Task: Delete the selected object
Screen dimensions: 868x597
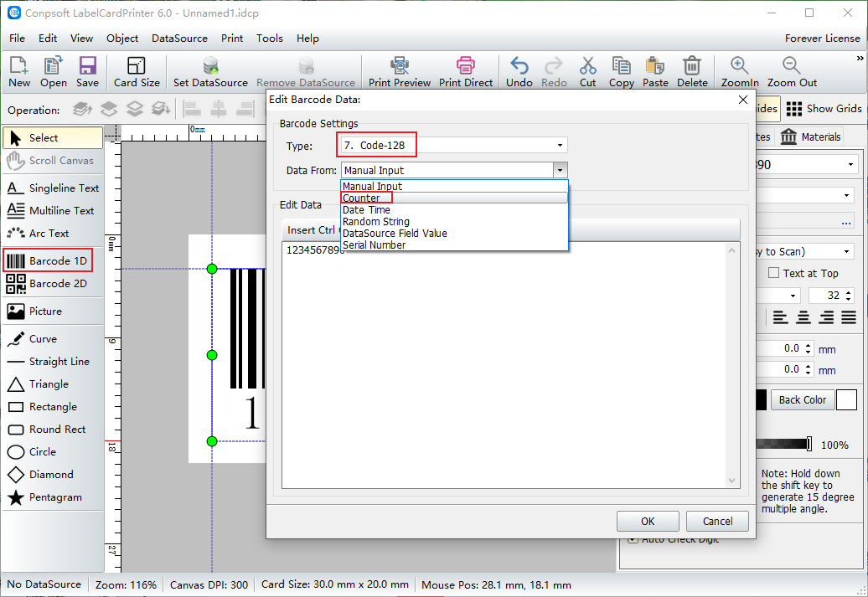Action: [692, 71]
